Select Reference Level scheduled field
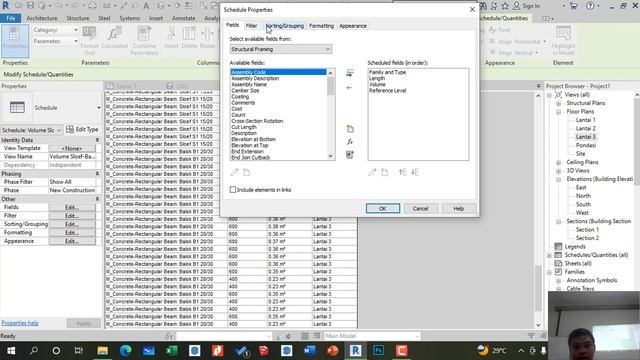The width and height of the screenshot is (640, 360). 387,91
